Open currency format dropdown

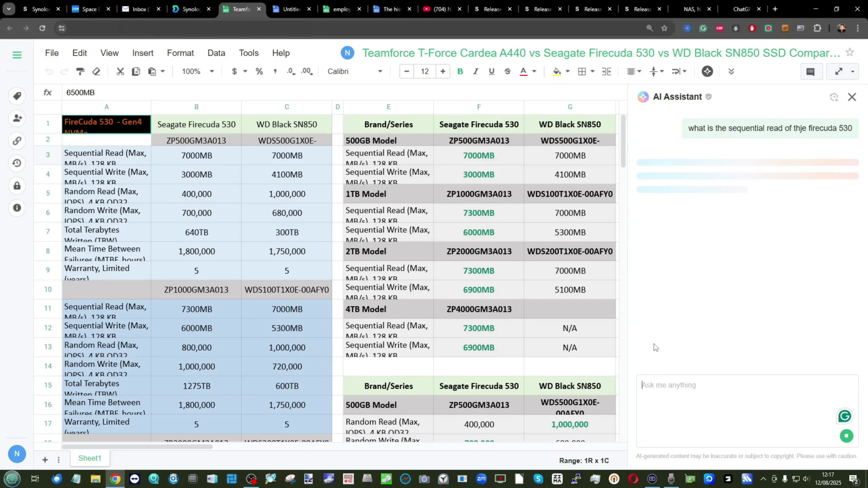click(245, 72)
